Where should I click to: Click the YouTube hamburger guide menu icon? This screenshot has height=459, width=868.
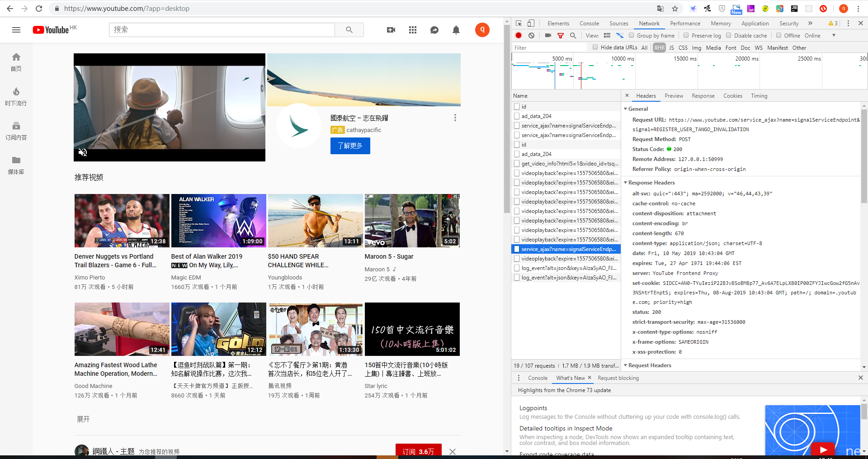click(16, 30)
